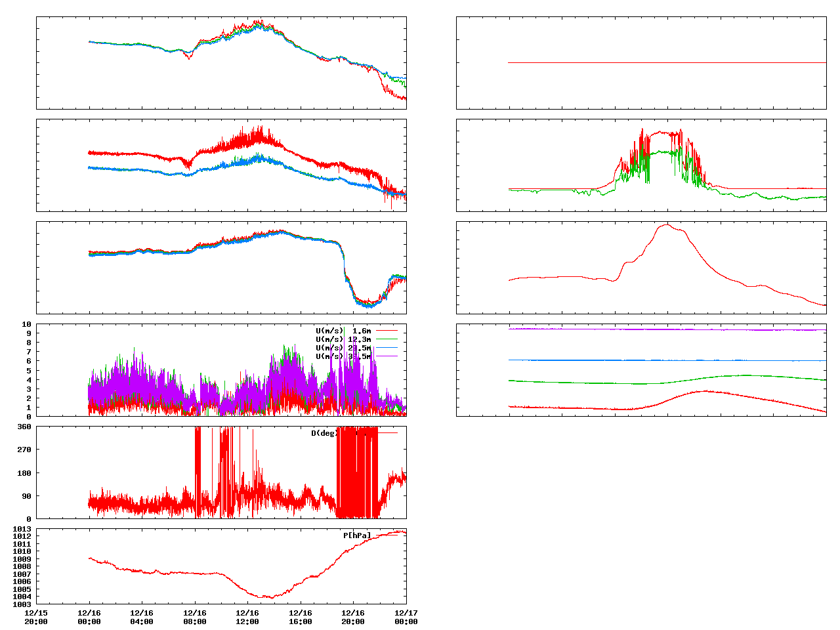Click the '1003' pressure axis tick
Image resolution: width=840 pixels, height=630 pixels.
coord(22,604)
